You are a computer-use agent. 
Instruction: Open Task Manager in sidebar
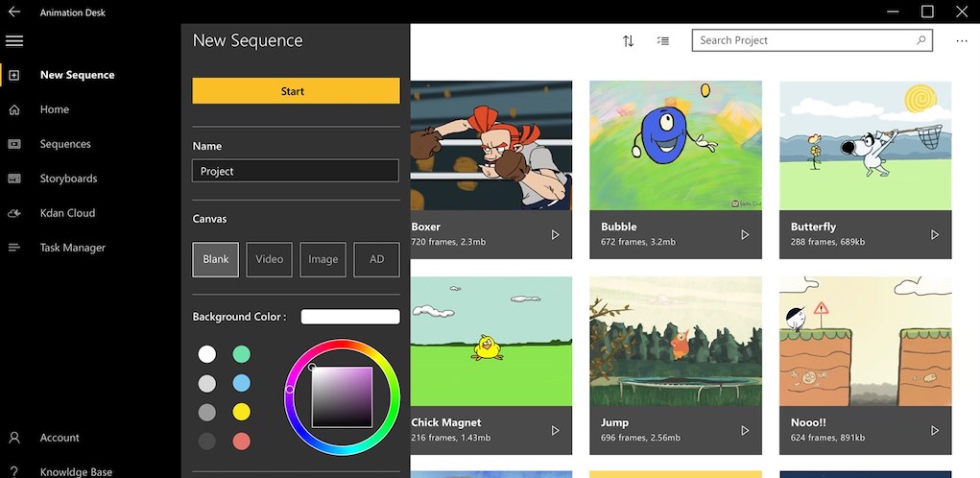pos(73,248)
